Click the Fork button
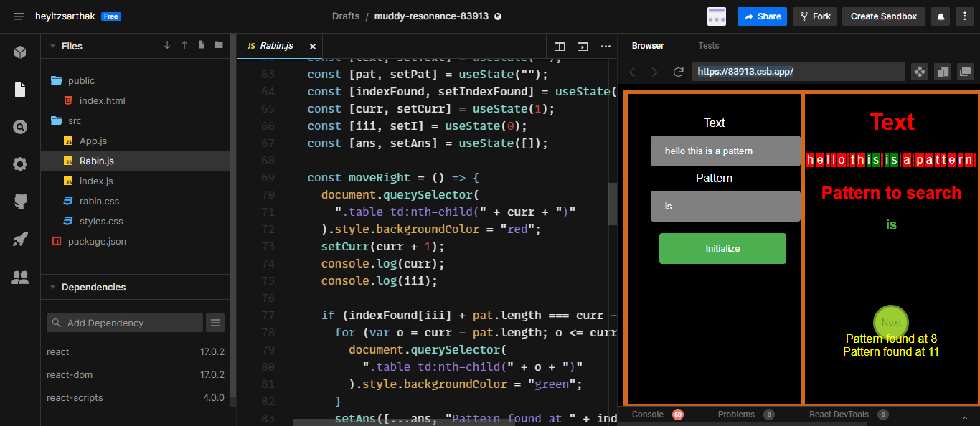 coord(814,16)
